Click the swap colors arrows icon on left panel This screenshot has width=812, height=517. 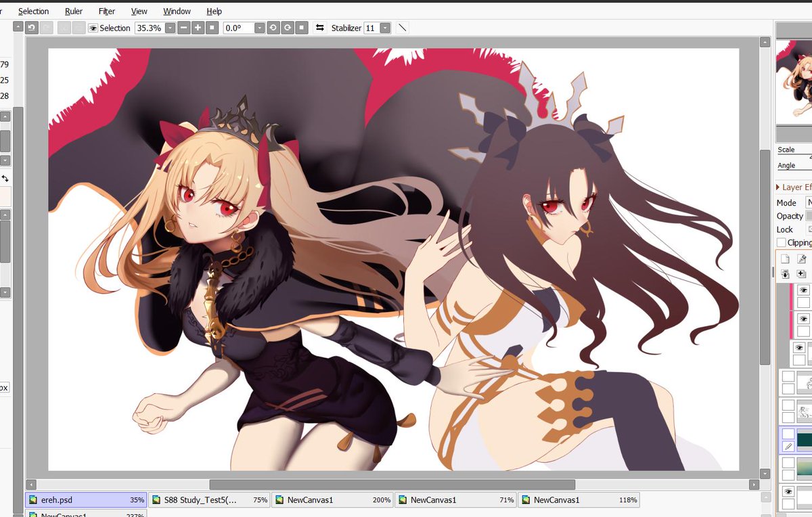pyautogui.click(x=5, y=178)
